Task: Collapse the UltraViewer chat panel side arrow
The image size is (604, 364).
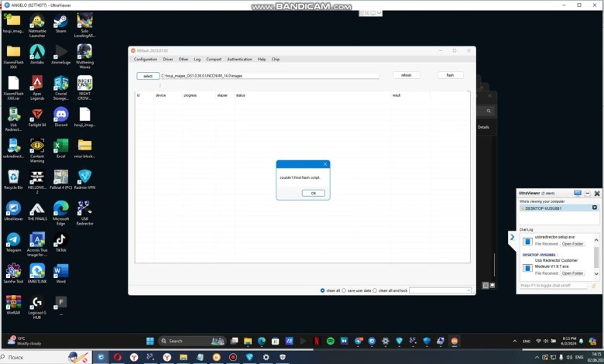Action: tap(512, 237)
